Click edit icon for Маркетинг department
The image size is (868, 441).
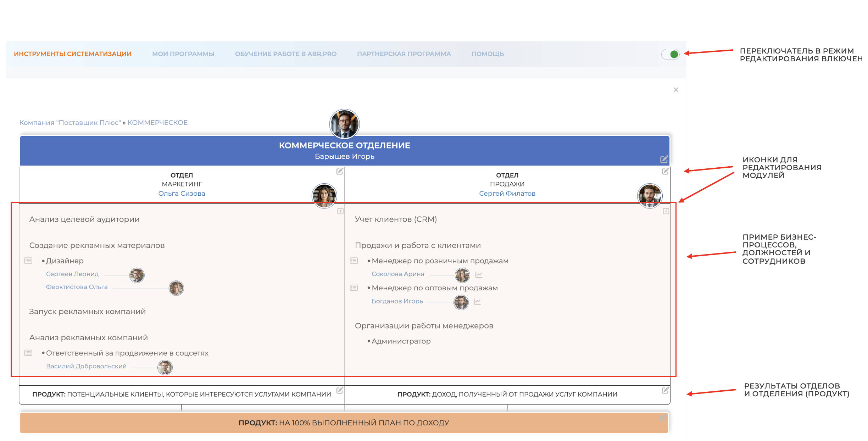pos(340,172)
